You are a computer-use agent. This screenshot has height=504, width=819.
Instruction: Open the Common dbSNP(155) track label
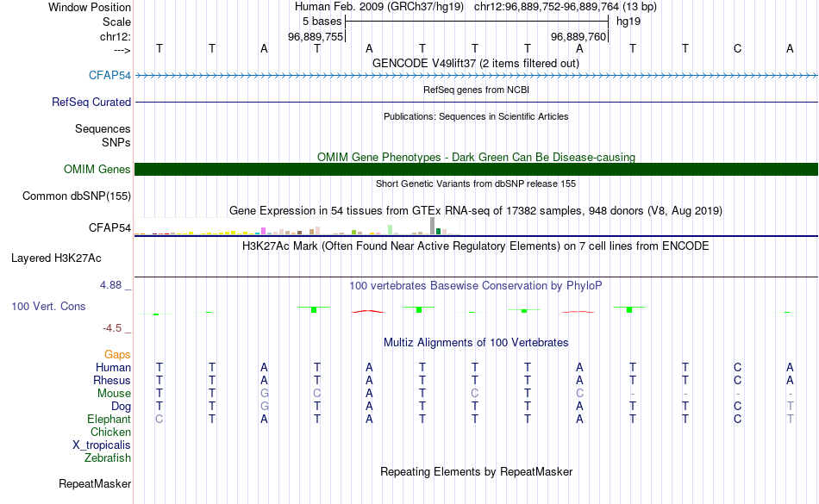click(x=77, y=196)
